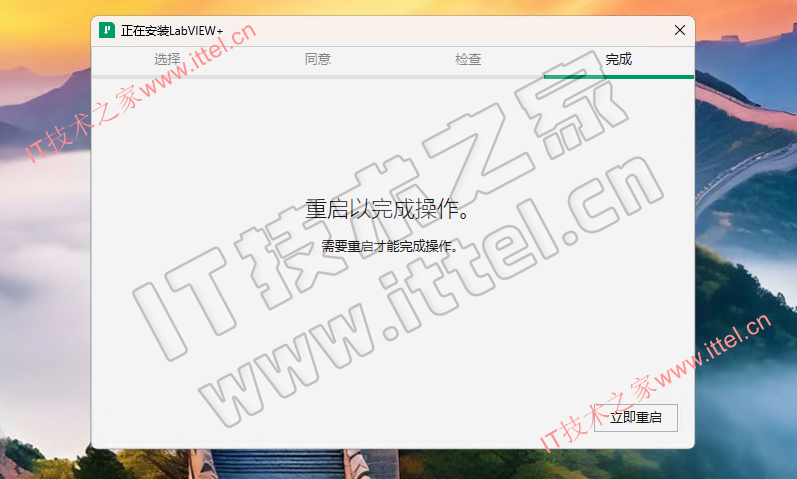Viewport: 797px width, 479px height.
Task: Click the title text 正在安装LabVIEW+
Action: click(172, 31)
